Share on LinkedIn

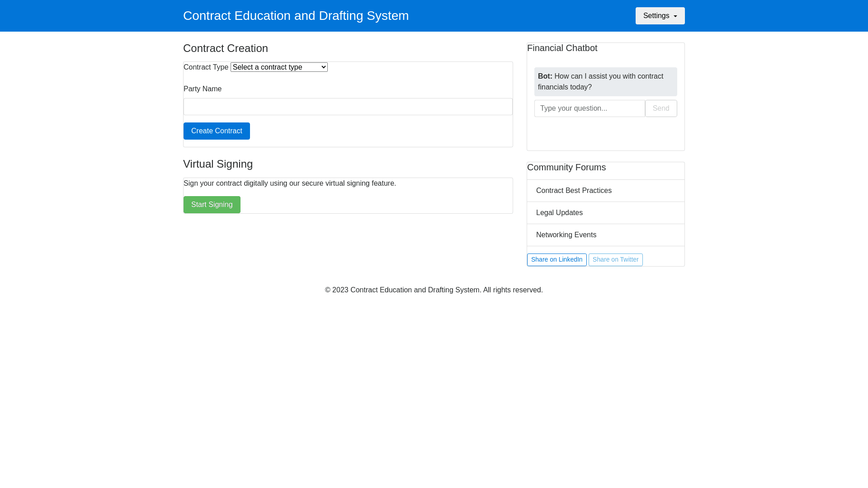click(x=557, y=260)
